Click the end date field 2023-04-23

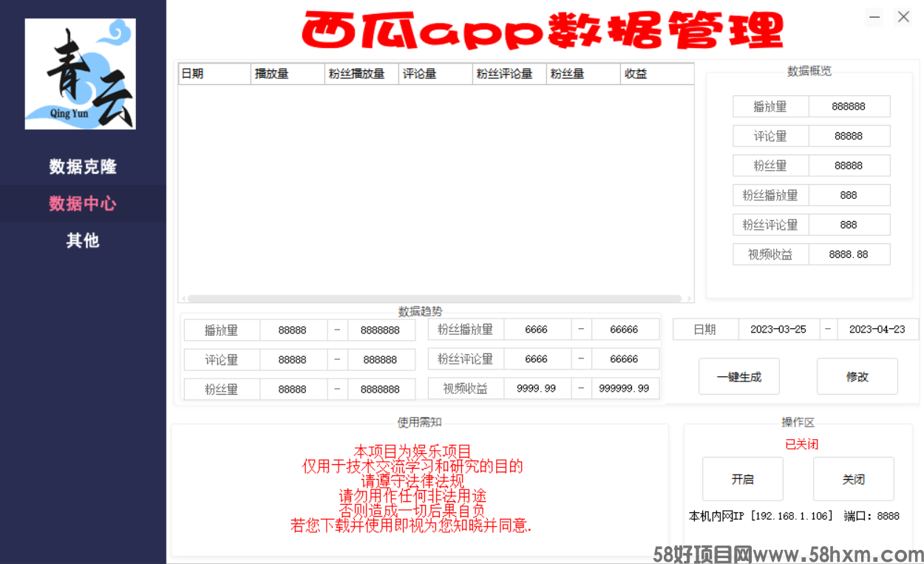877,330
